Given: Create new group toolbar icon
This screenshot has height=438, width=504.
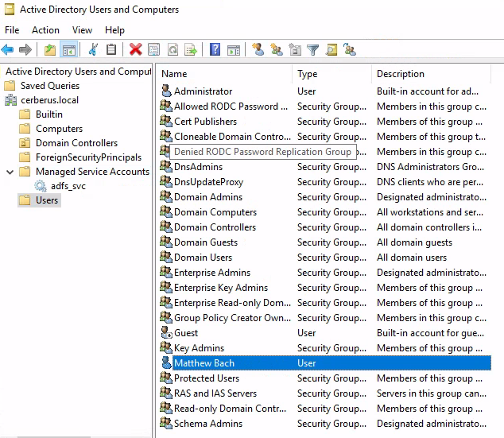Looking at the screenshot, I should (x=277, y=50).
